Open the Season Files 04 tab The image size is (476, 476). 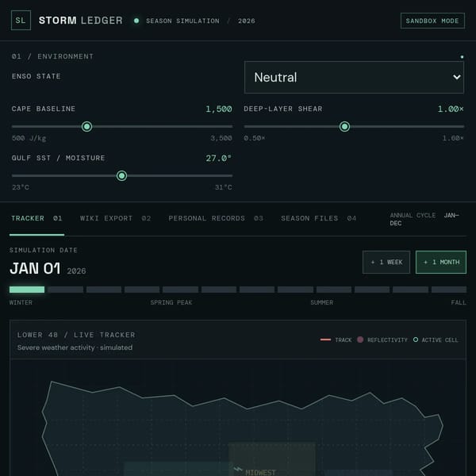tap(318, 218)
